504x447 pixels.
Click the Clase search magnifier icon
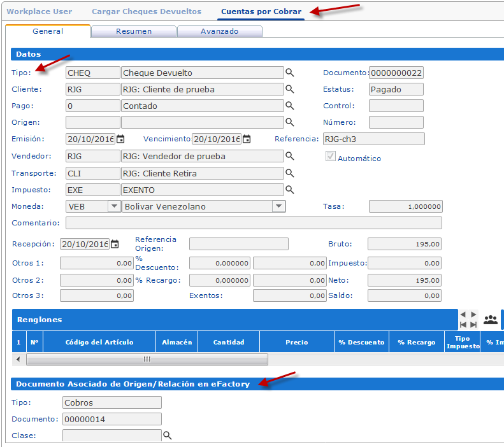168,436
